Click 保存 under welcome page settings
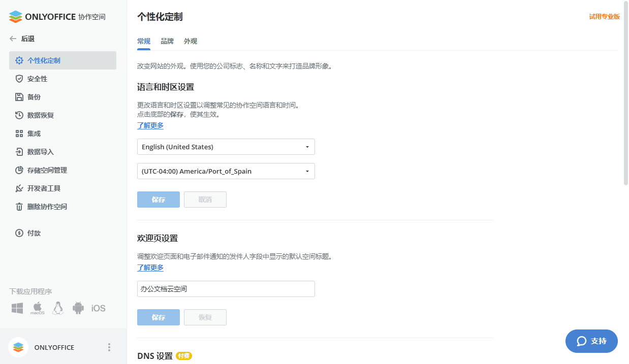The width and height of the screenshot is (629, 364). click(x=159, y=317)
